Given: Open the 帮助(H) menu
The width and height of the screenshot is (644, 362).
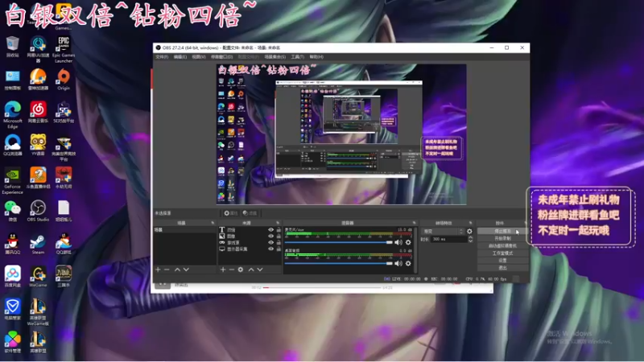Looking at the screenshot, I should [x=316, y=56].
